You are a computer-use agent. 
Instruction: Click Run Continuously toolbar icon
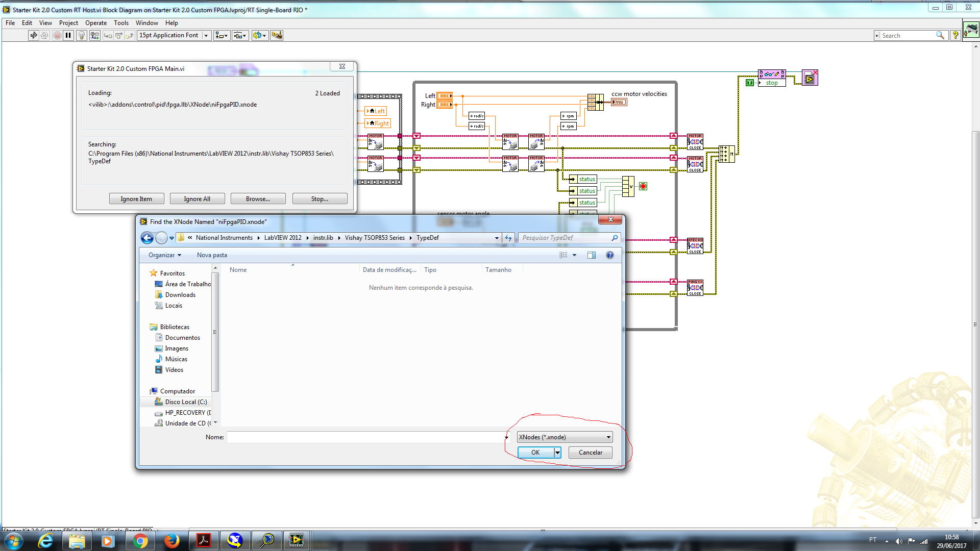(x=45, y=35)
